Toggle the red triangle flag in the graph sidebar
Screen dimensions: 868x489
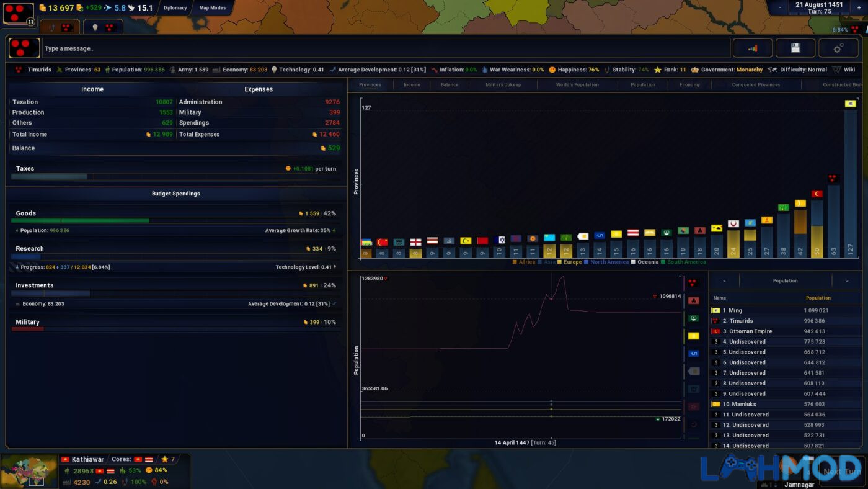click(693, 300)
